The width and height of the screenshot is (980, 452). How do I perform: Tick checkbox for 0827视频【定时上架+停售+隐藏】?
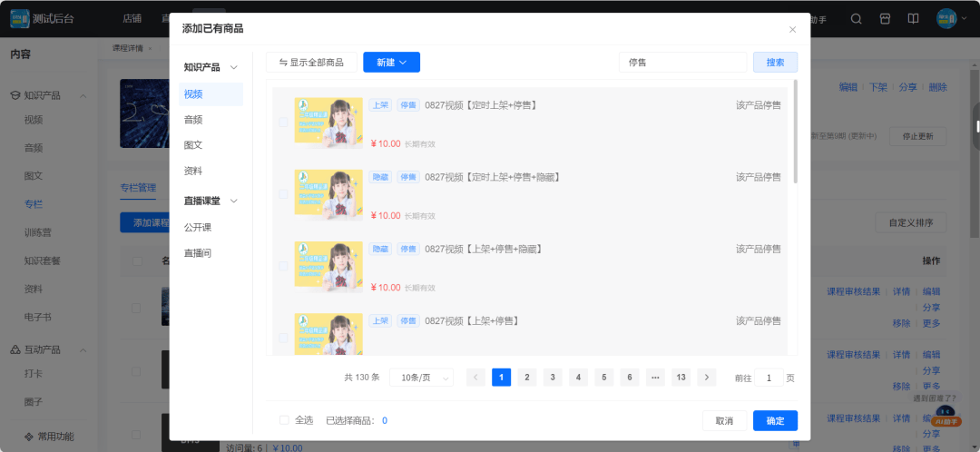(x=283, y=194)
